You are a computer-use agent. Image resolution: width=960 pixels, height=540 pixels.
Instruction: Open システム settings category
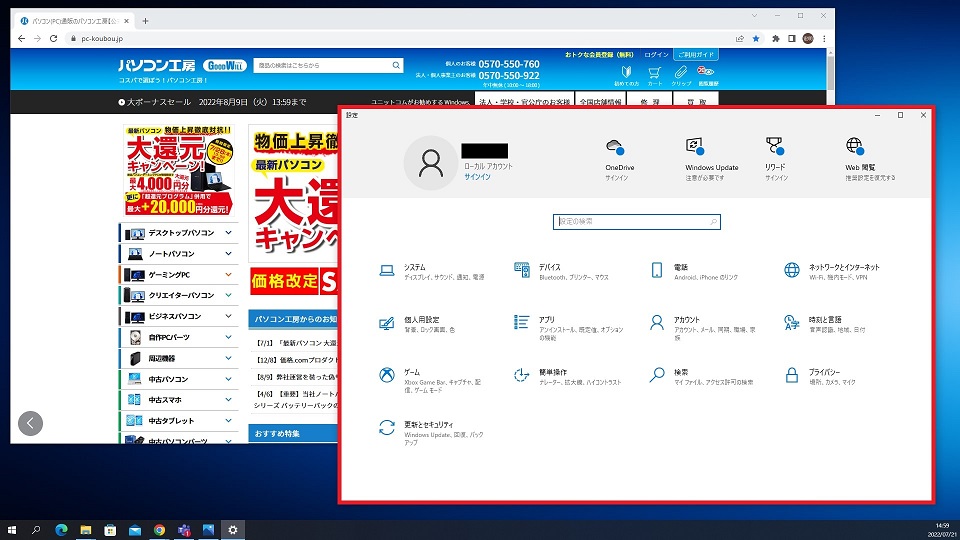(x=432, y=271)
